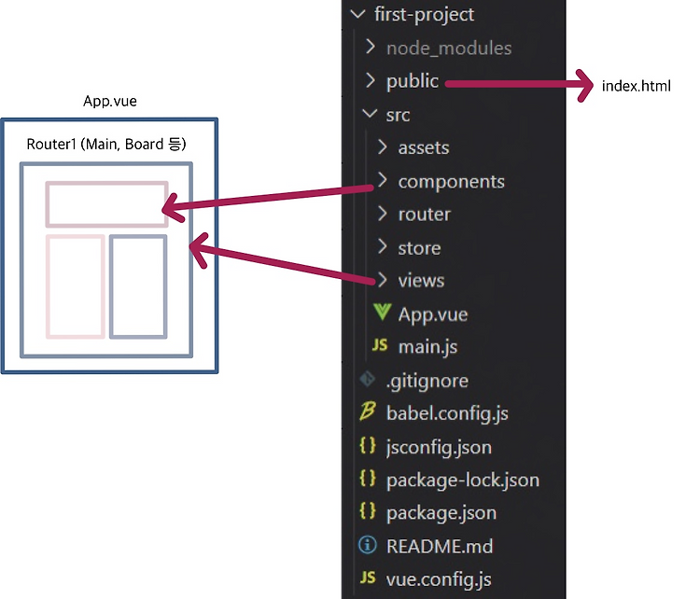Expand the store folder chevron
This screenshot has width=700, height=599.
point(382,246)
